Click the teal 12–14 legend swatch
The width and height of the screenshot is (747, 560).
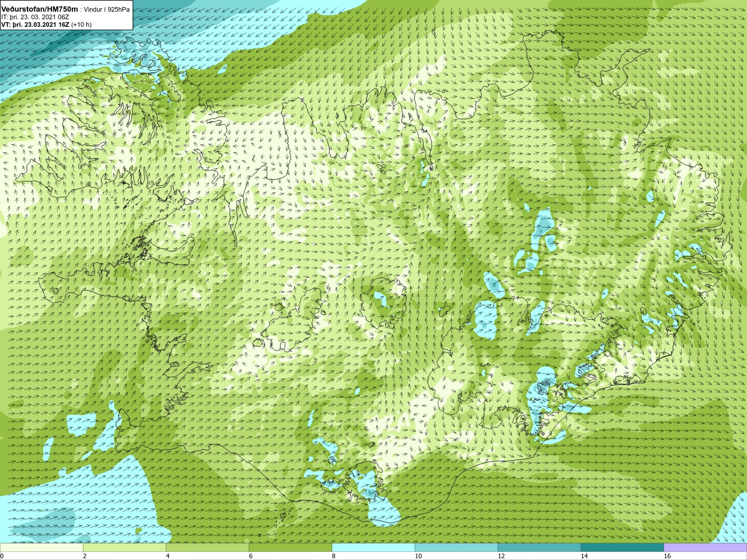click(x=539, y=548)
